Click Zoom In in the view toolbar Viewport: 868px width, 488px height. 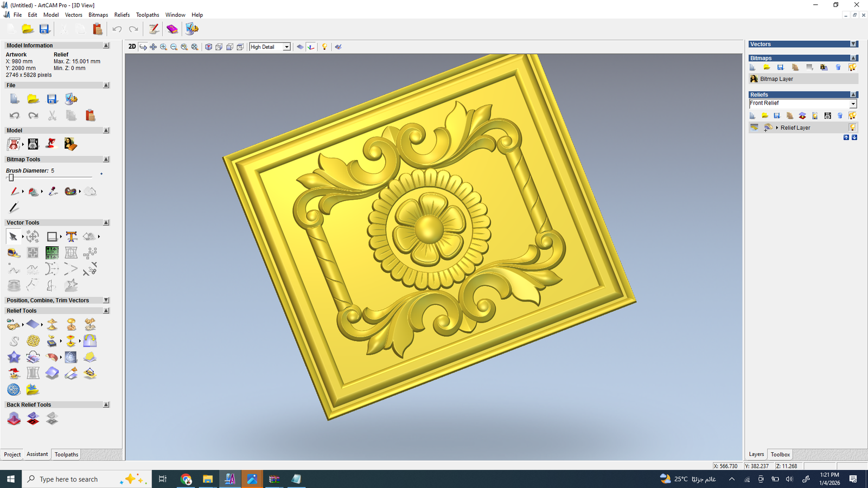163,47
